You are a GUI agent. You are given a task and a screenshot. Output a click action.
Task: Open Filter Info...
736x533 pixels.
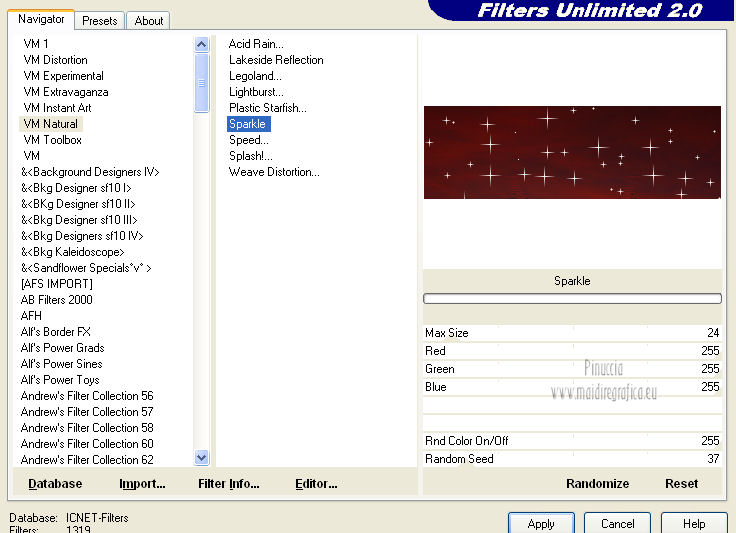[229, 484]
